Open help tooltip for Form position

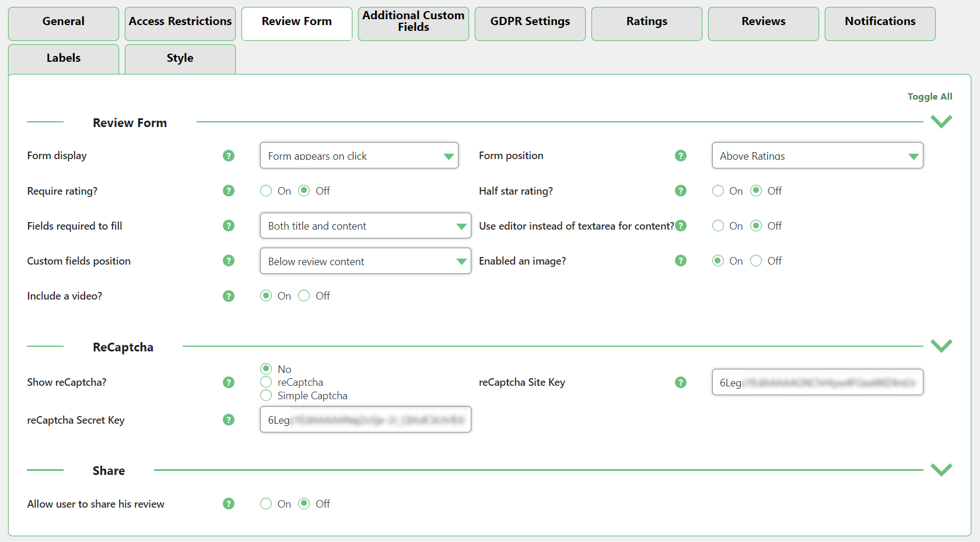[680, 156]
